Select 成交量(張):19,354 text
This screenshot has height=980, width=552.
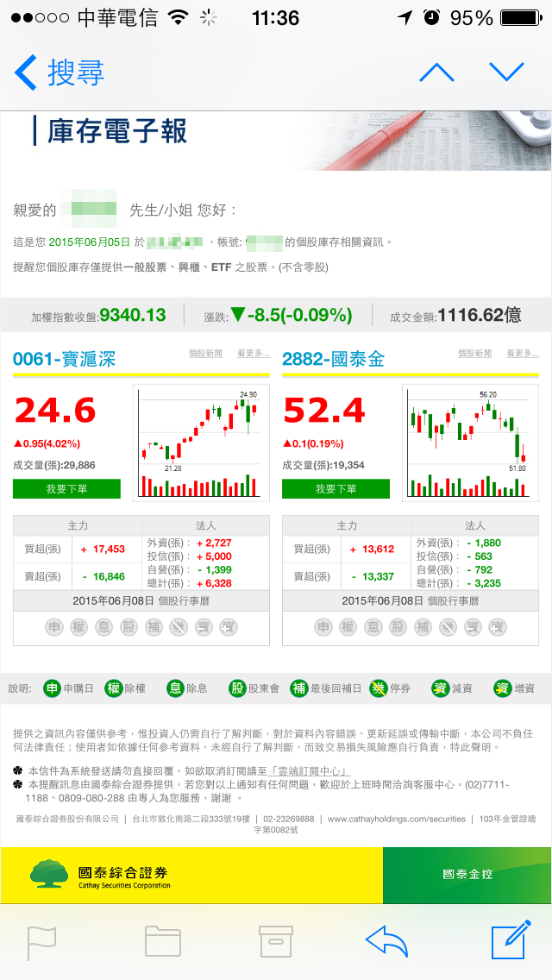click(x=323, y=465)
